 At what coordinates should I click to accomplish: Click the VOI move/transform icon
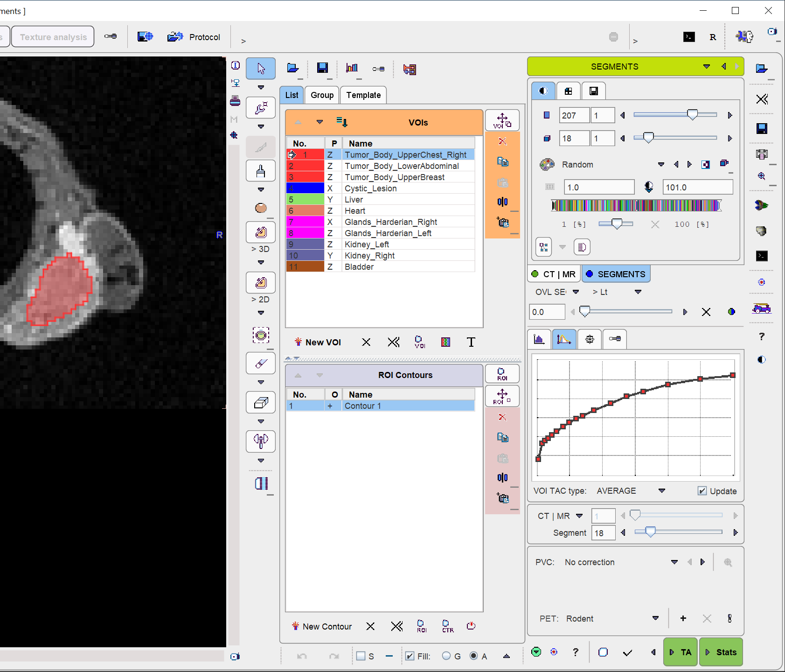pos(502,120)
